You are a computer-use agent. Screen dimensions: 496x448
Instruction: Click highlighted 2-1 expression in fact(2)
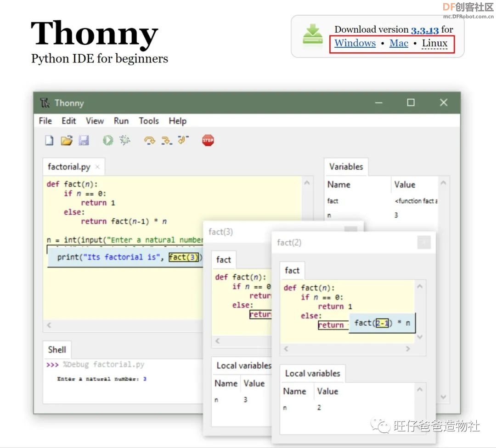(382, 323)
